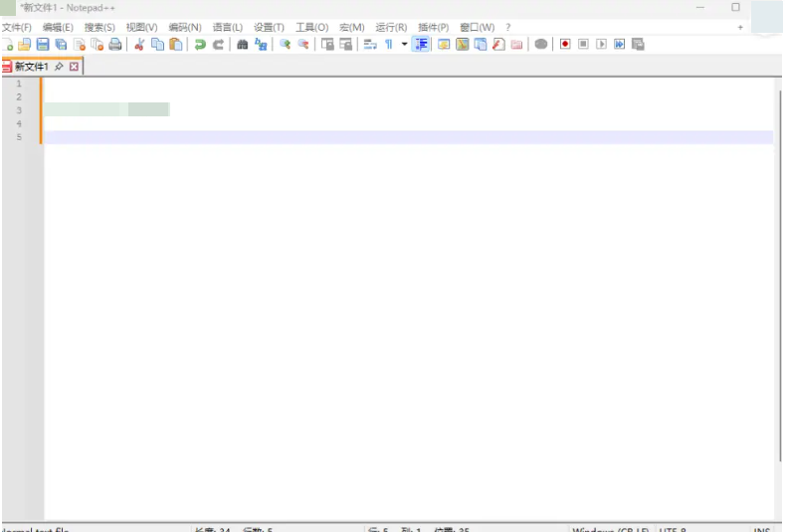Viewport: 785px width, 532px height.
Task: Paste clipboard with the Paste icon
Action: point(176,45)
